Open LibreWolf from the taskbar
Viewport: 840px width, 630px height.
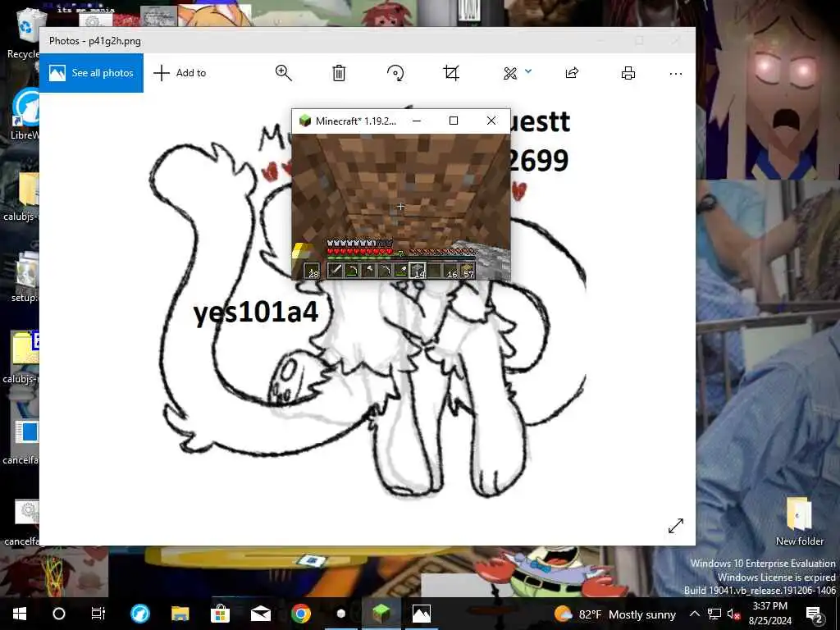pos(140,614)
